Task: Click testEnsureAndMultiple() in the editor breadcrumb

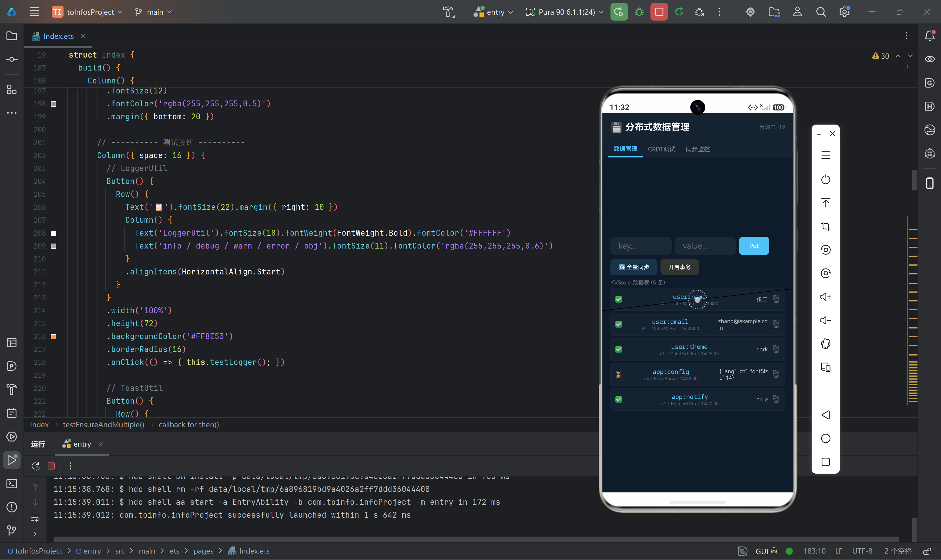Action: [x=104, y=425]
